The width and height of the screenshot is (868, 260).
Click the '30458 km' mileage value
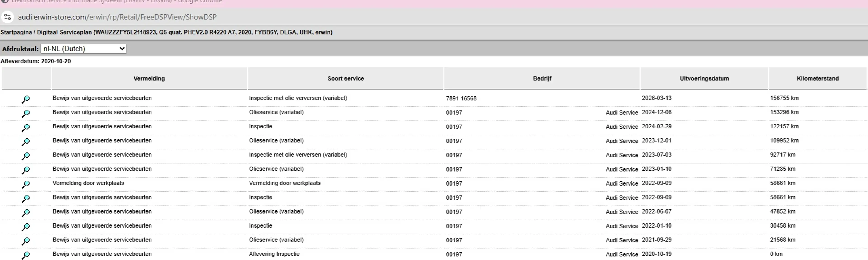click(782, 225)
